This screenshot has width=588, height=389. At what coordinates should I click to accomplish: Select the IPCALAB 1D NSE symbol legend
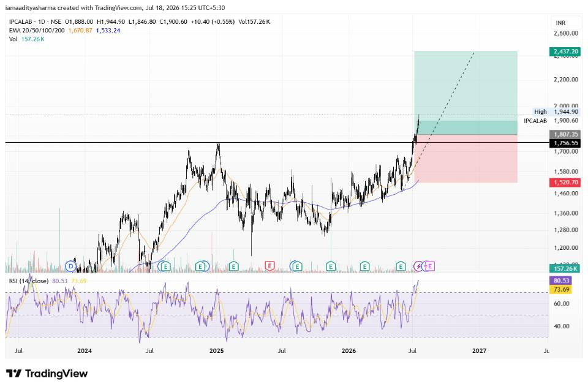coord(35,22)
